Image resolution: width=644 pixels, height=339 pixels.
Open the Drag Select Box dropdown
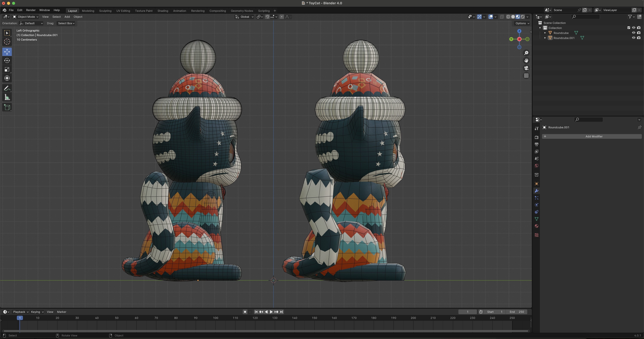(66, 23)
